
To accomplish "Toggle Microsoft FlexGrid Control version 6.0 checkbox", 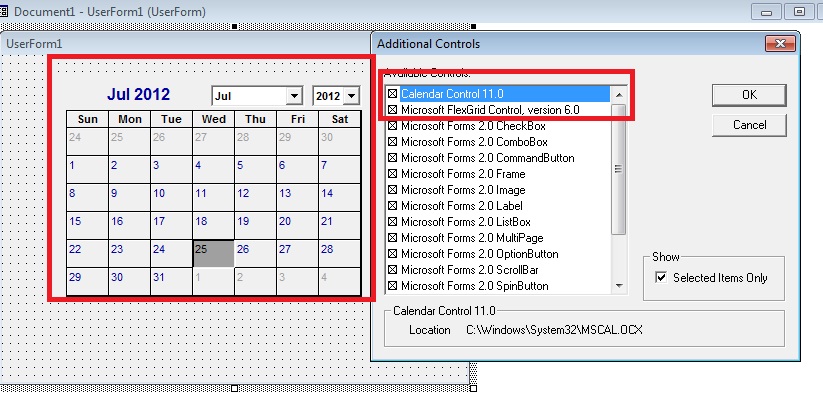I will pos(392,110).
